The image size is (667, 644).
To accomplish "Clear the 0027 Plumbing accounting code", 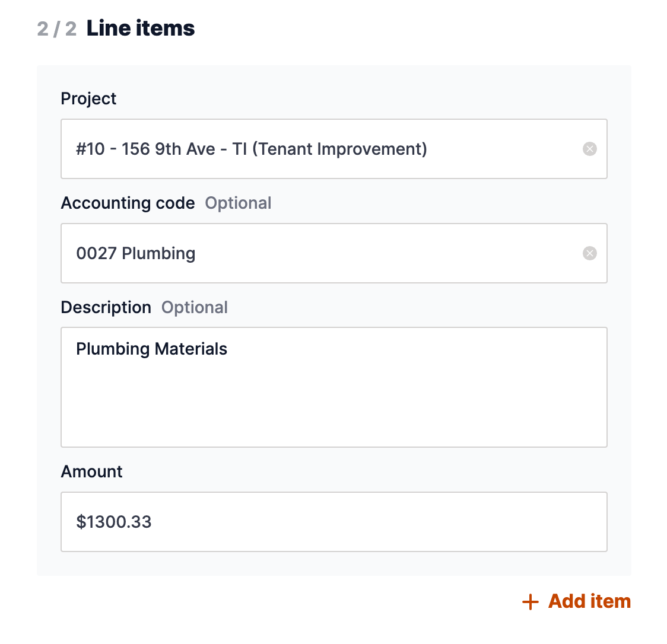I will (x=589, y=253).
